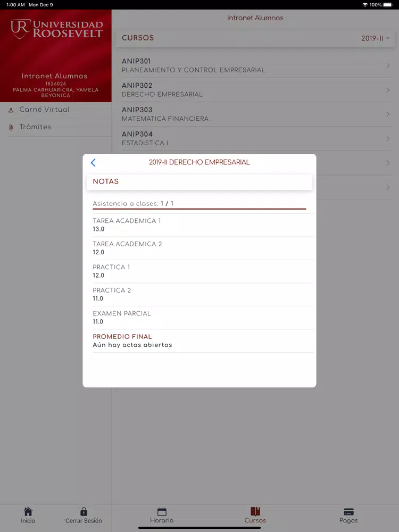Screen dimensions: 399x532
Task: Switch to the Horario tab label
Action: [x=162, y=520]
